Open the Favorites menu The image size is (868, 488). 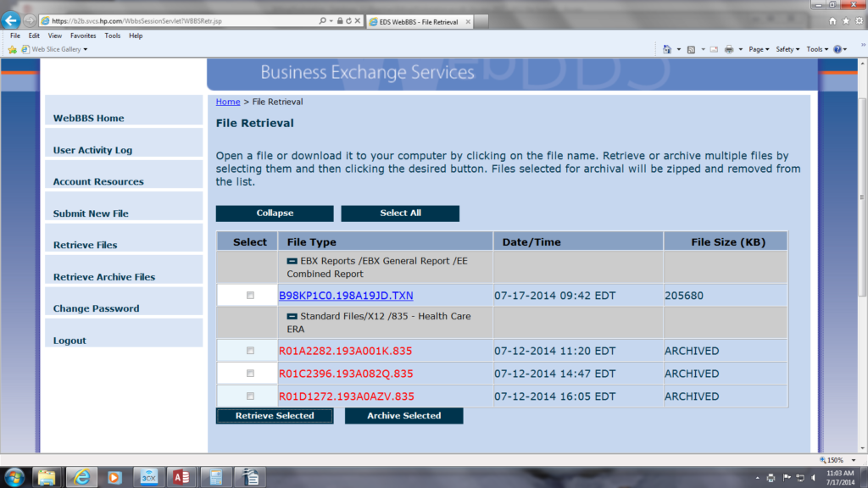click(x=83, y=36)
